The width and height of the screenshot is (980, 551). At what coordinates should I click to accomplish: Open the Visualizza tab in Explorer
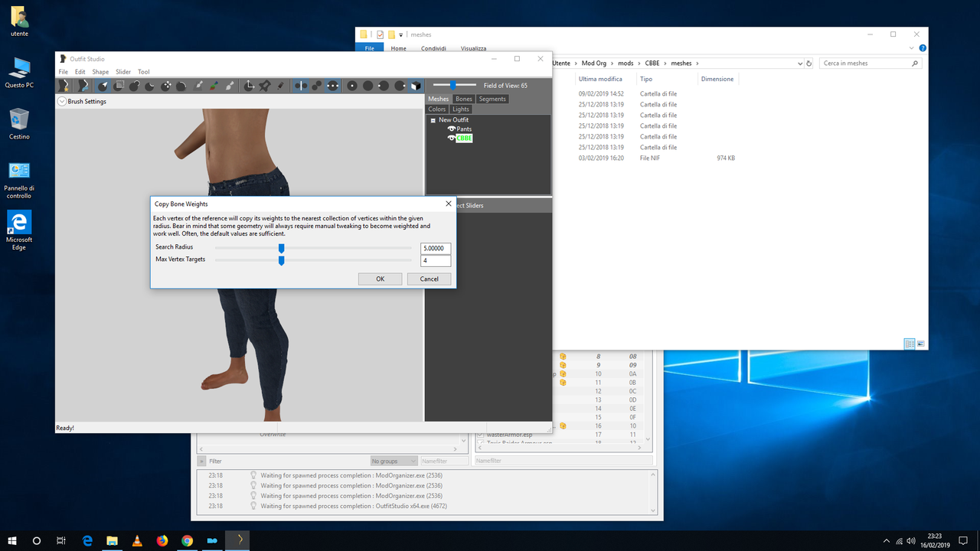tap(473, 48)
